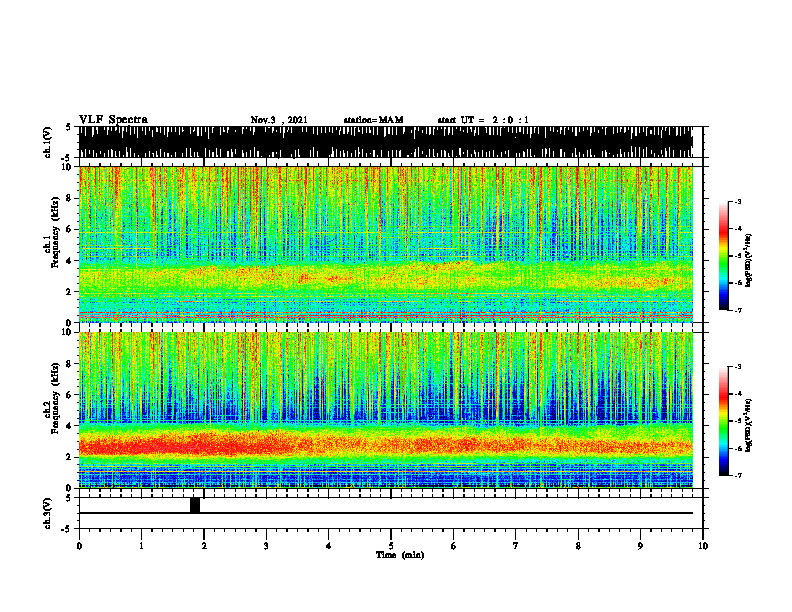Click time axis tick label '2'

pos(204,546)
